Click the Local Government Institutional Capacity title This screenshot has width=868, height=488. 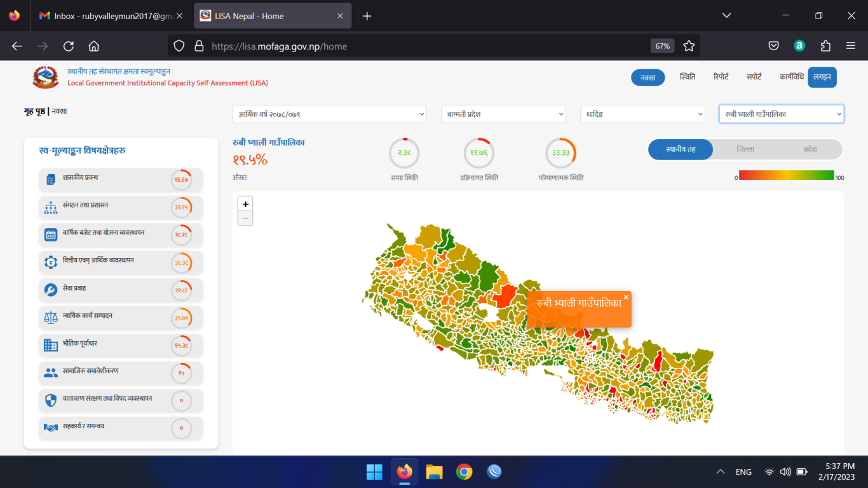click(x=168, y=83)
